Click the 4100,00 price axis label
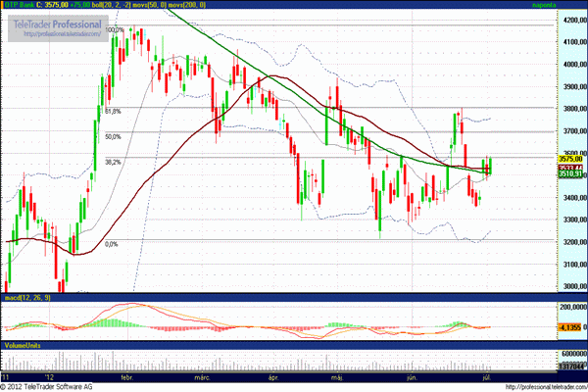The width and height of the screenshot is (588, 392). coord(575,41)
